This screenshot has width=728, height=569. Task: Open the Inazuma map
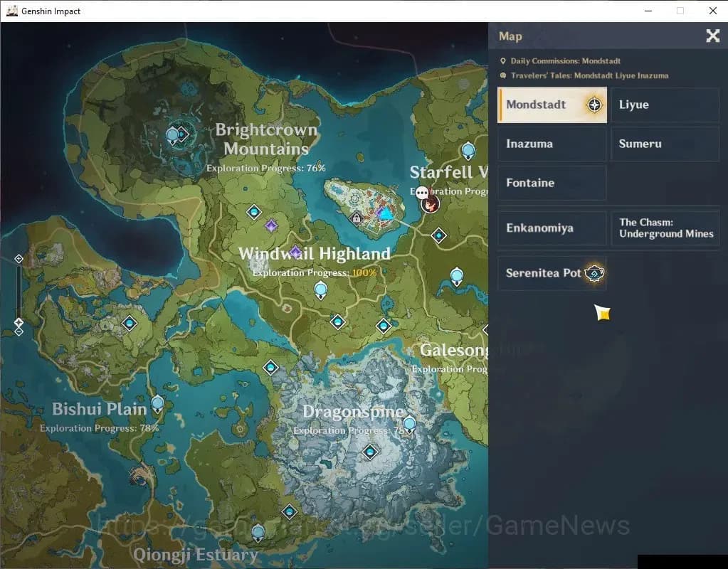click(x=552, y=144)
